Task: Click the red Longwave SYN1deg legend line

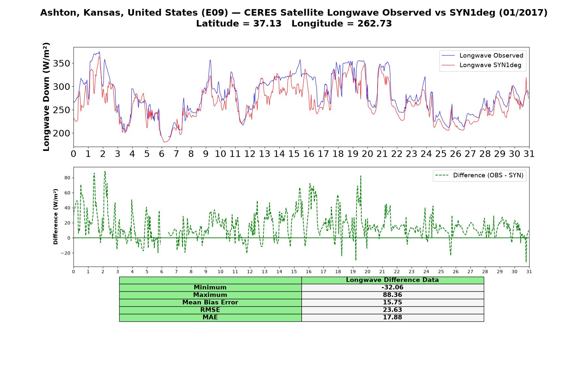Action: tap(448, 65)
